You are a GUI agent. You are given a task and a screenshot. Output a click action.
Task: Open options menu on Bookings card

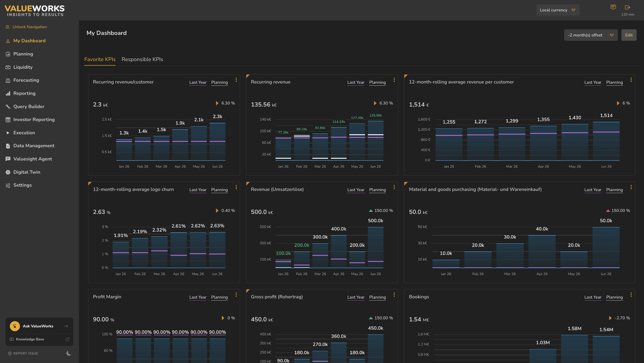click(x=631, y=295)
